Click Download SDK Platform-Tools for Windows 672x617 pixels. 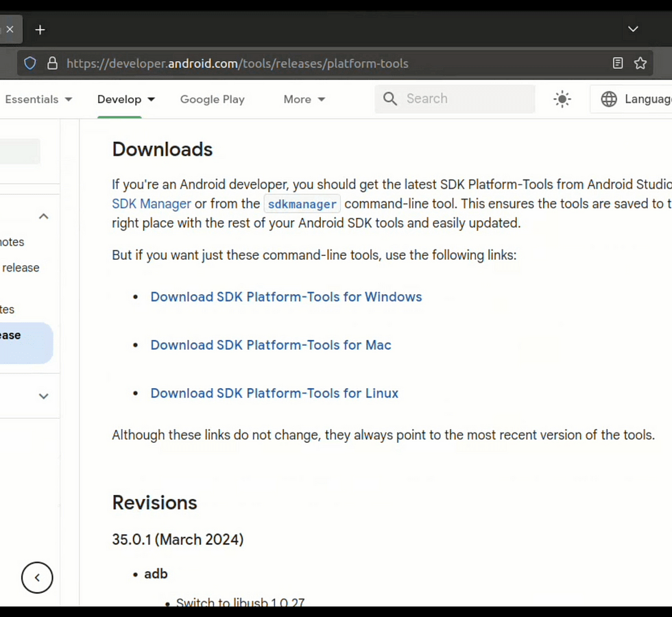point(286,297)
